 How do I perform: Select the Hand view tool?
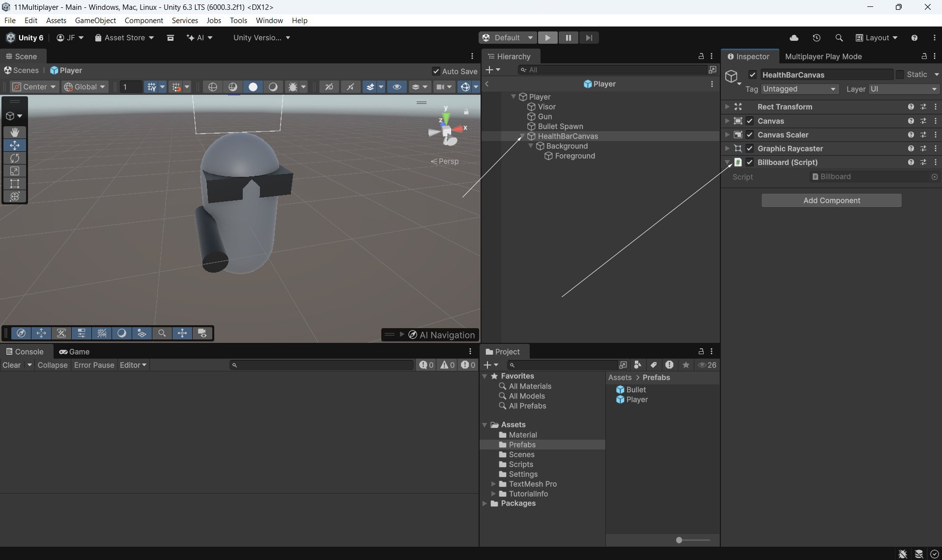point(15,133)
